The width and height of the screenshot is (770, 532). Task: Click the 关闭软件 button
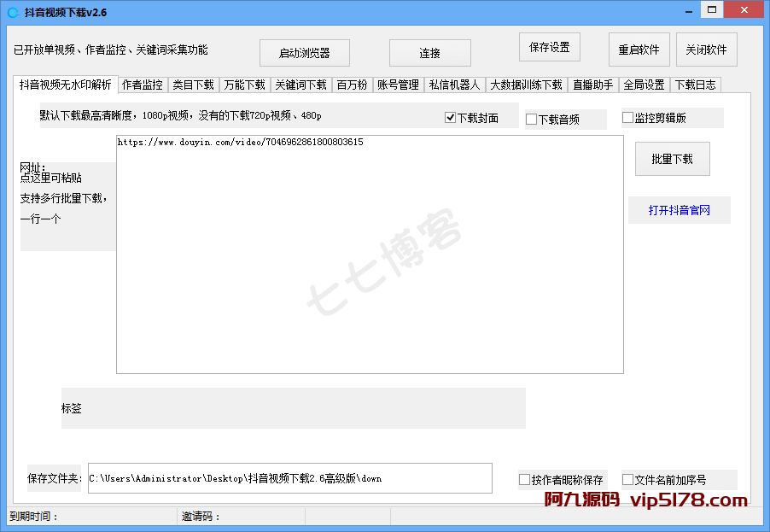(706, 50)
